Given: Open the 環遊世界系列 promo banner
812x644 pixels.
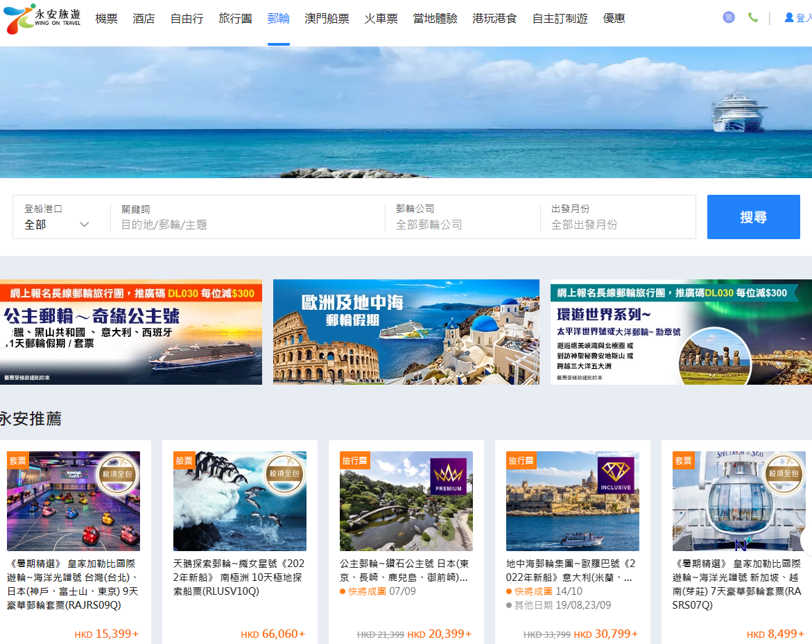Looking at the screenshot, I should coord(681,332).
